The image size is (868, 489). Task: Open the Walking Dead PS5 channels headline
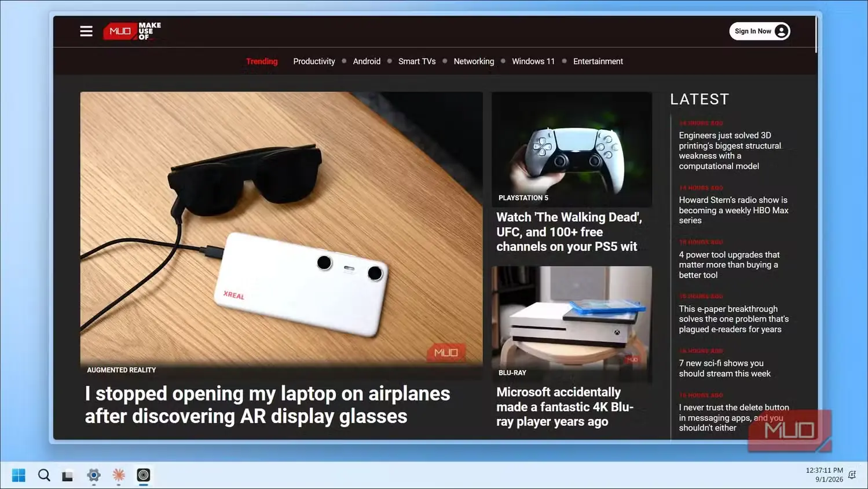569,232
